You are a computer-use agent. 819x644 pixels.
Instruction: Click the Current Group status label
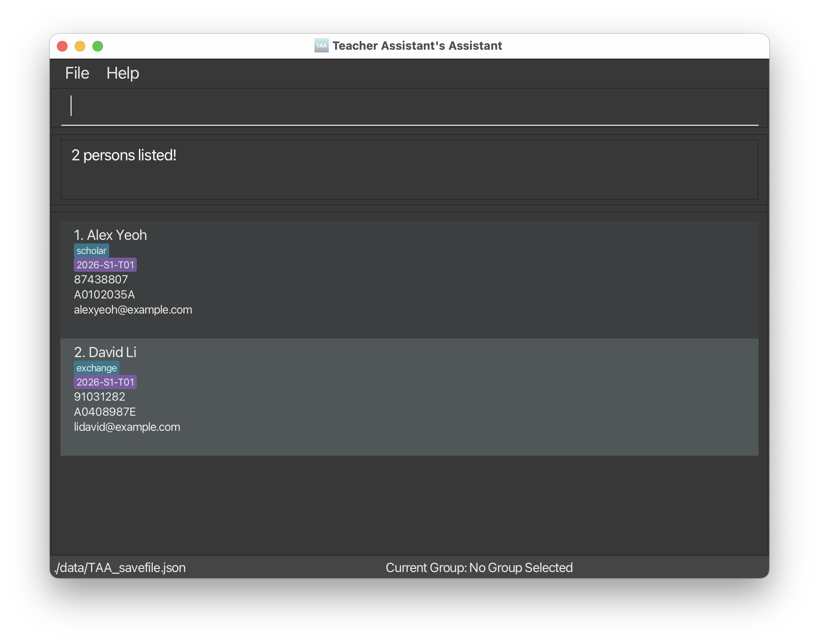[x=479, y=568]
